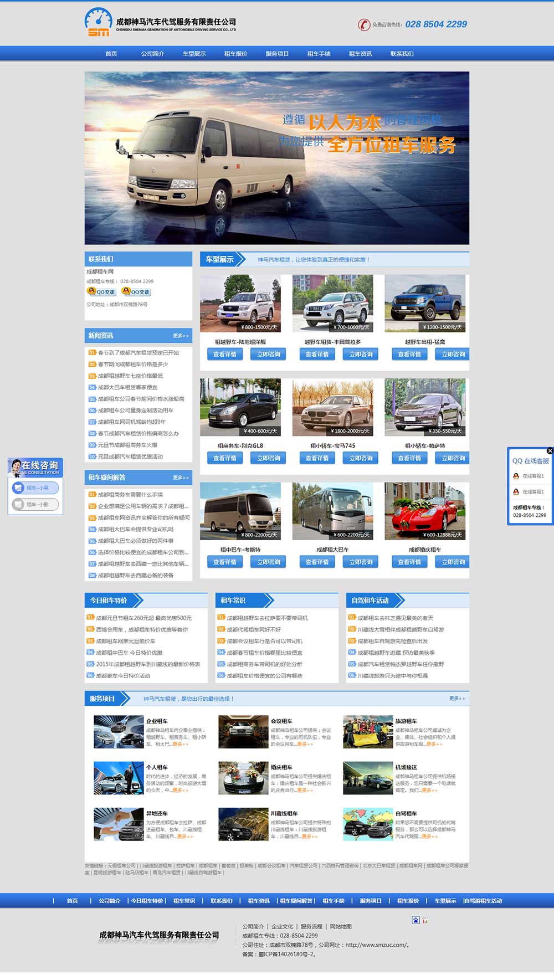The height and width of the screenshot is (980, 554).
Task: Close the QQ 在线客服 floating panel
Action: (x=550, y=450)
